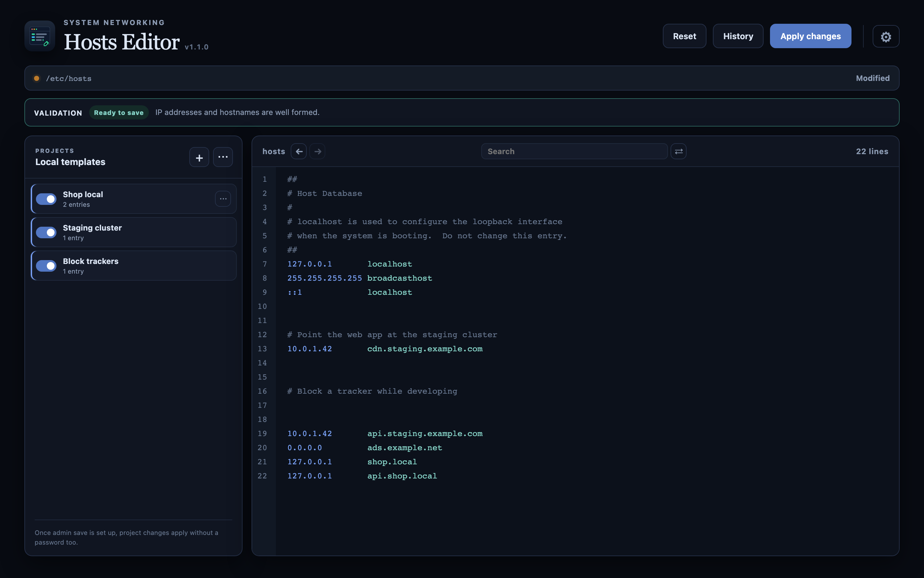Toggle Block trackers project off

[46, 266]
